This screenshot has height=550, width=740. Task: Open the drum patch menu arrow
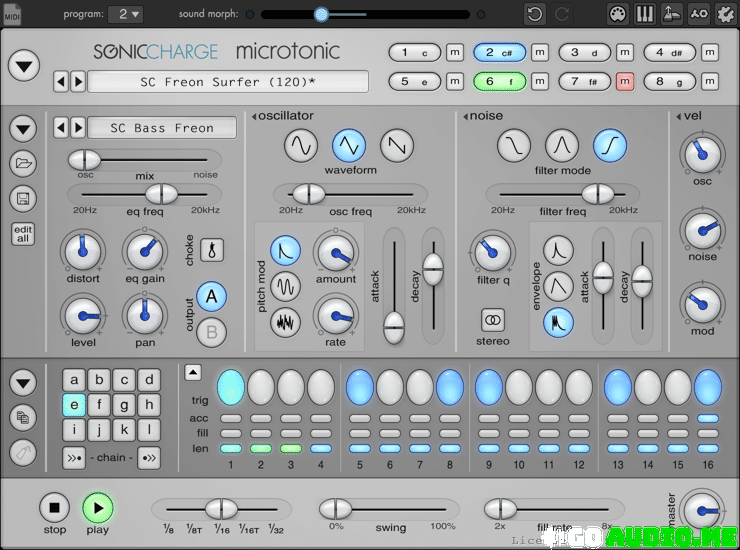pos(23,128)
